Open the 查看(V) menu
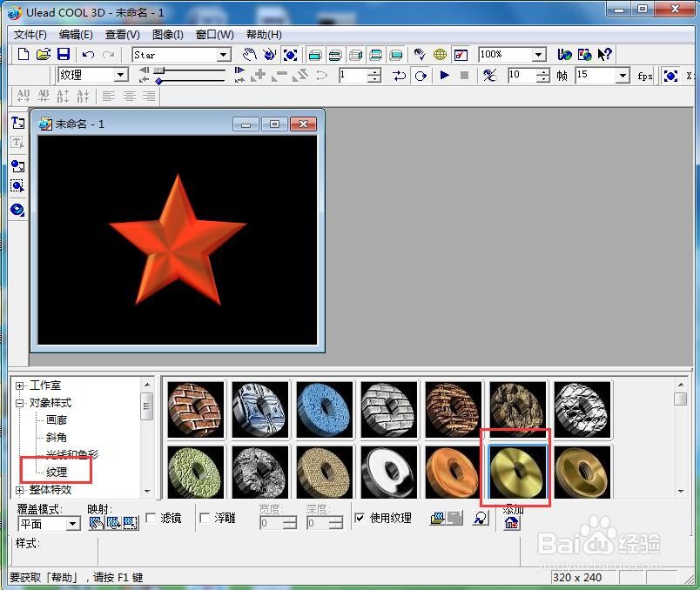This screenshot has width=700, height=590. (x=122, y=35)
